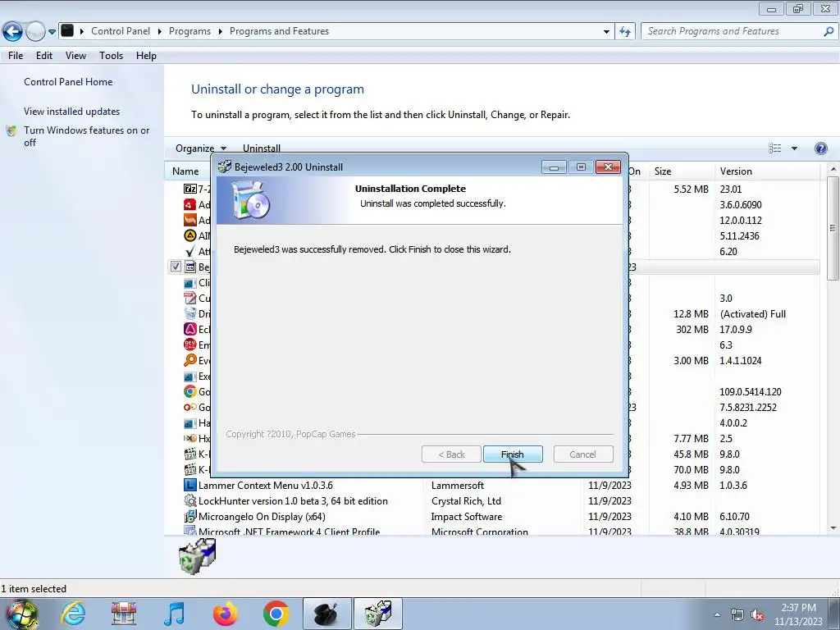Open Google Chrome from taskbar
Image resolution: width=840 pixels, height=630 pixels.
click(276, 614)
